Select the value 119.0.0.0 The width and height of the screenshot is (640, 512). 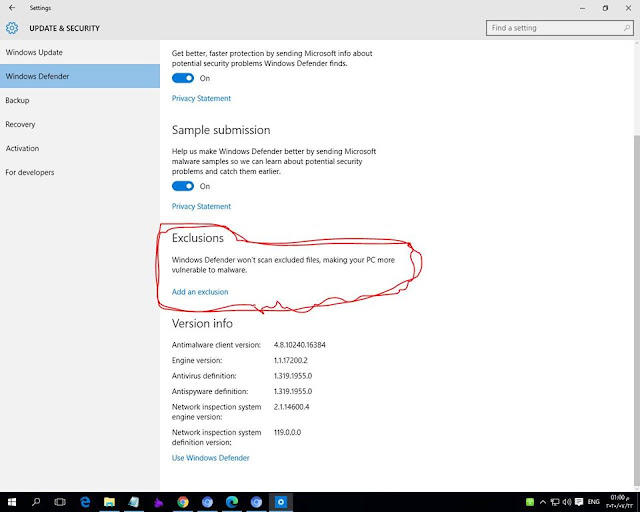(x=287, y=432)
